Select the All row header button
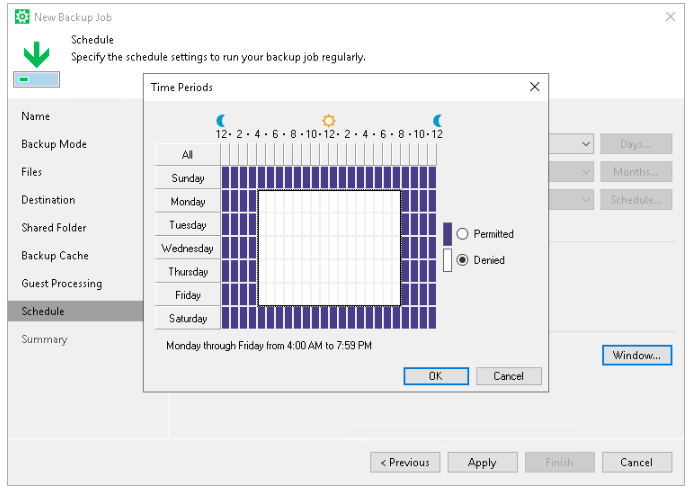This screenshot has height=489, width=694. click(x=187, y=154)
